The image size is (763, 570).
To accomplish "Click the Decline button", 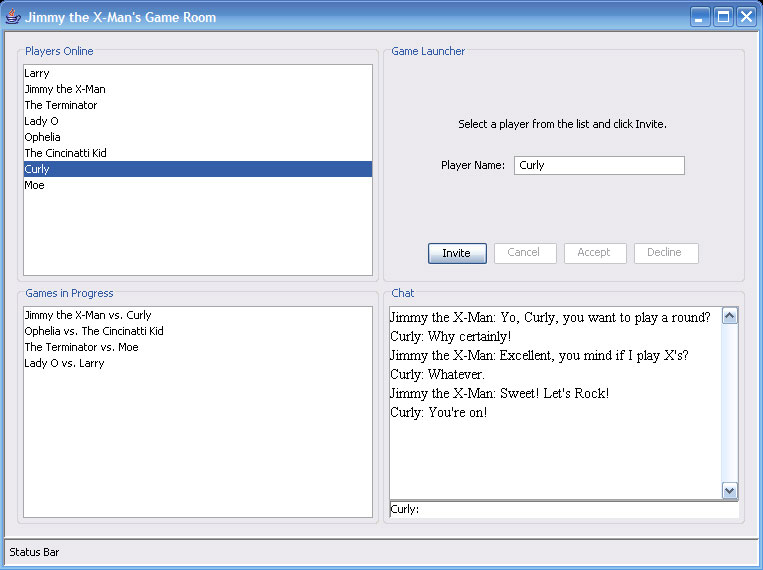I will point(665,253).
